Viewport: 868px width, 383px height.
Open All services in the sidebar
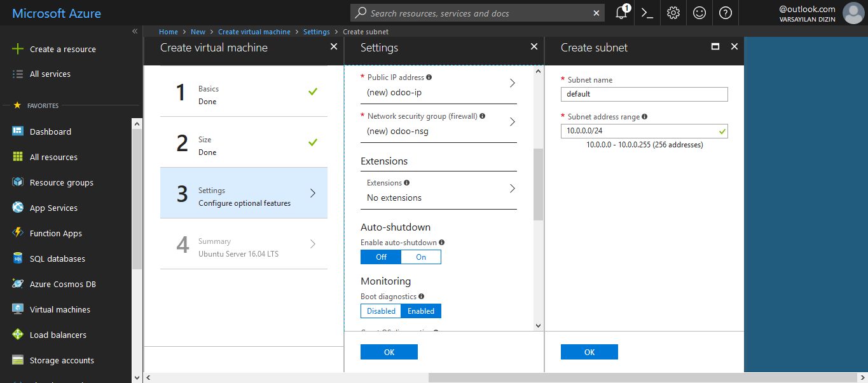[50, 74]
